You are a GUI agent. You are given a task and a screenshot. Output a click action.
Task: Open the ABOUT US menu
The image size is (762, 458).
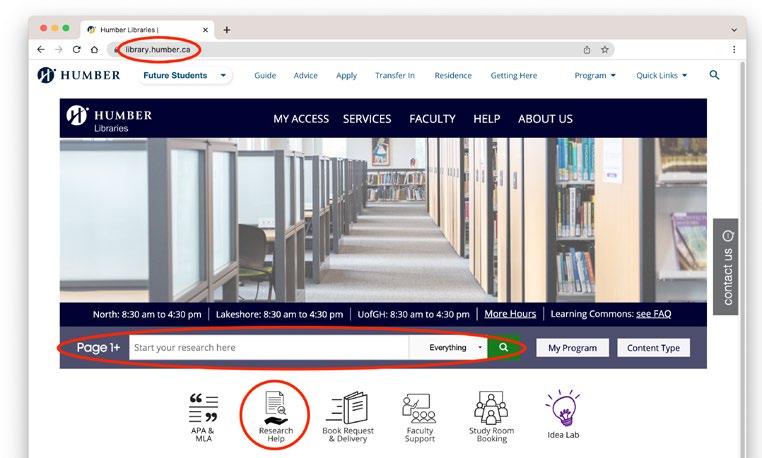click(545, 119)
